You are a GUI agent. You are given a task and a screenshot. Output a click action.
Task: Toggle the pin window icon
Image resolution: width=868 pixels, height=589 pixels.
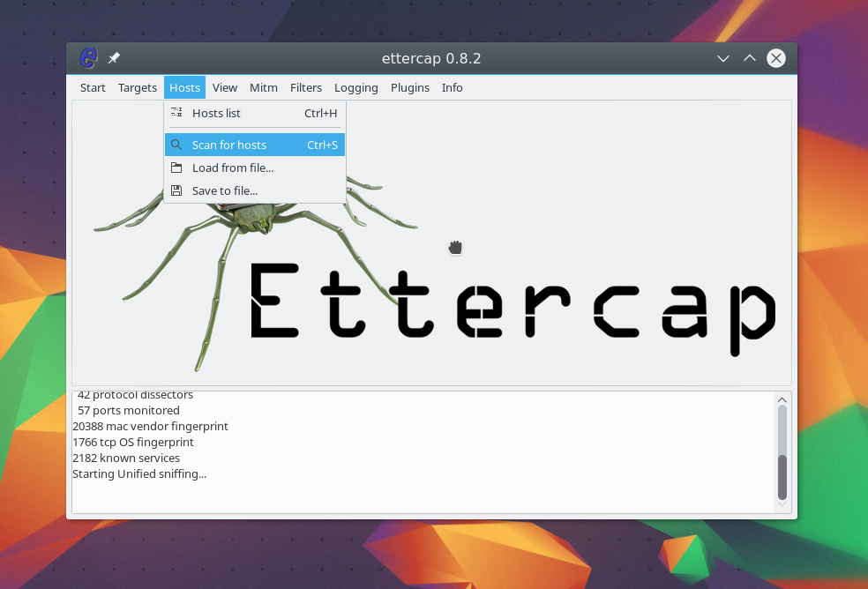[114, 58]
